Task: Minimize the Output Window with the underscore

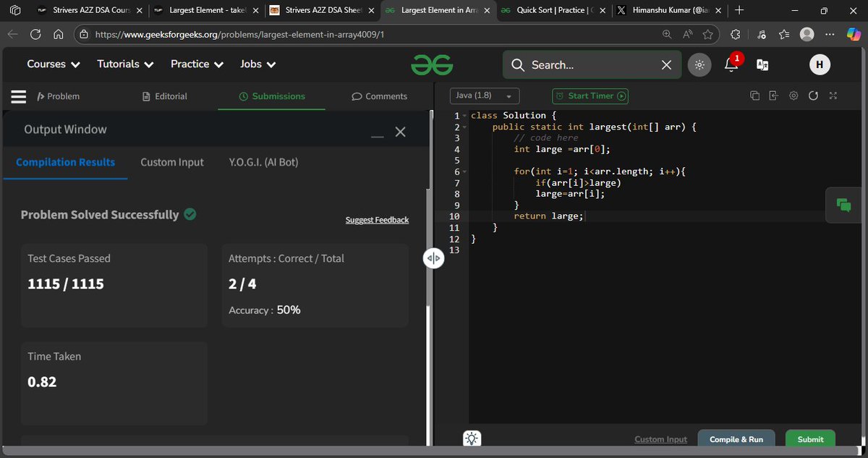Action: (x=377, y=136)
